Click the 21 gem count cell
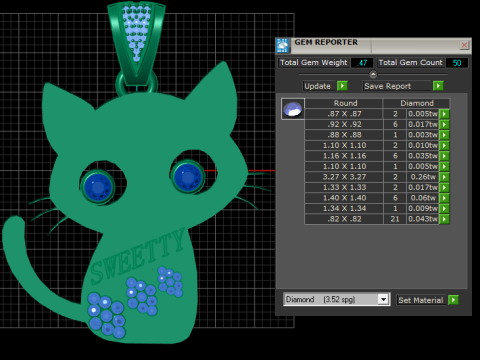Screen dimensions: 480x360 pos(395,219)
